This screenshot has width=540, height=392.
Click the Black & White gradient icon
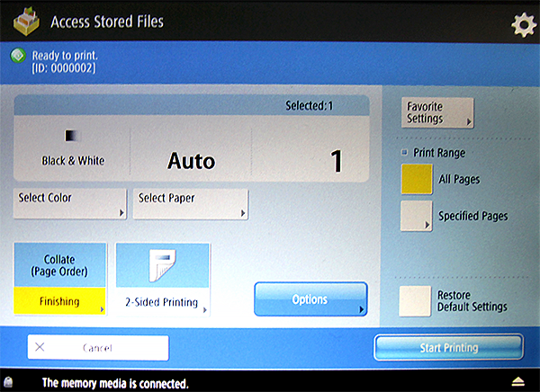click(x=73, y=136)
